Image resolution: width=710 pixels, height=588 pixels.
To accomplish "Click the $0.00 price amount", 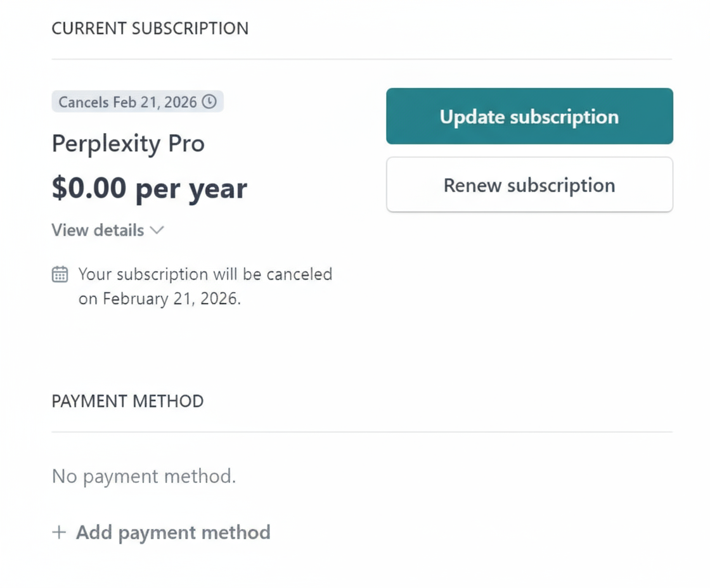I will click(89, 188).
